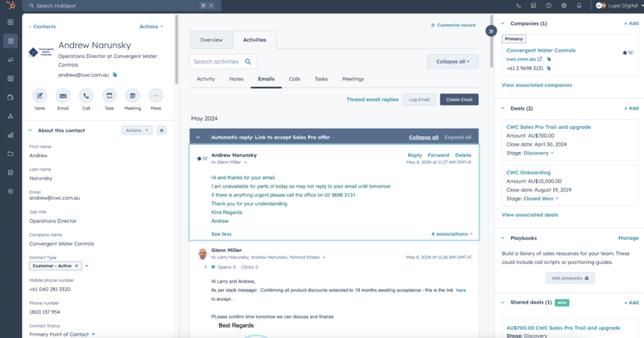This screenshot has height=338, width=644.
Task: Open cwc.com.au external link icon
Action: click(x=539, y=59)
